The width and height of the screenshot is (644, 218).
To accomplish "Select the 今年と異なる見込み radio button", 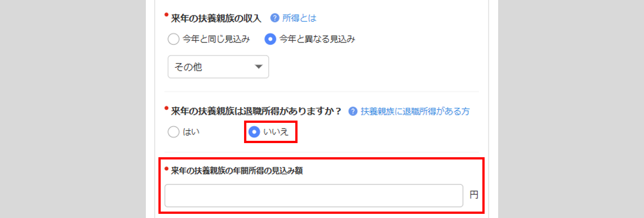I will (270, 39).
